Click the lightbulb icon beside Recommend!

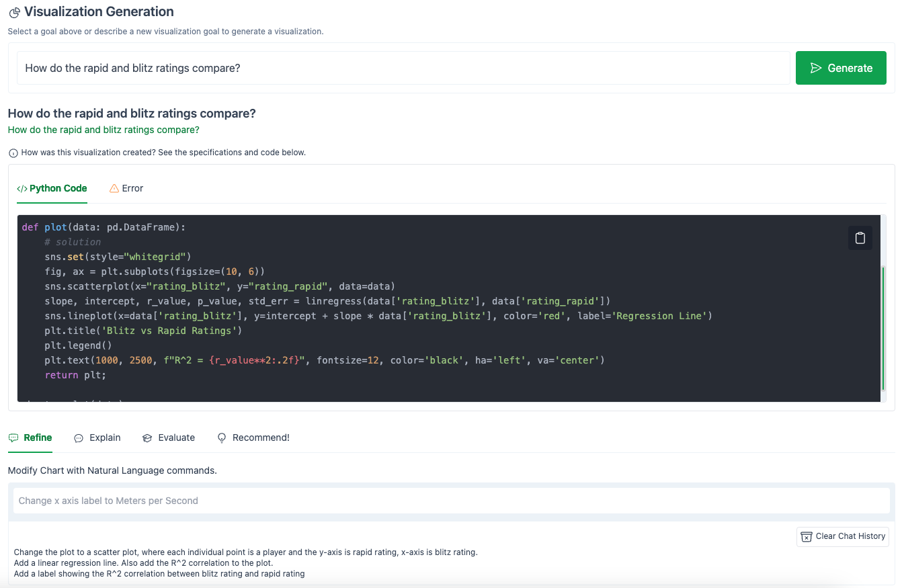pos(221,437)
